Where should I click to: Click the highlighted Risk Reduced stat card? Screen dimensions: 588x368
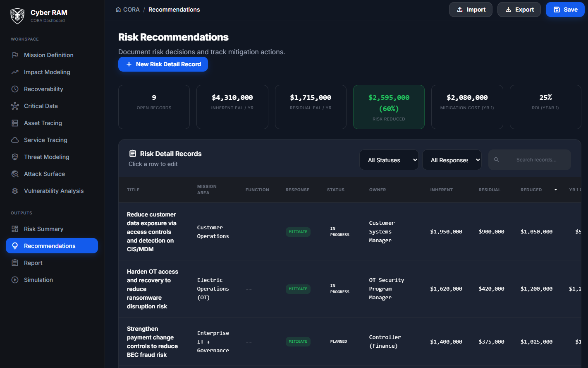pos(389,107)
